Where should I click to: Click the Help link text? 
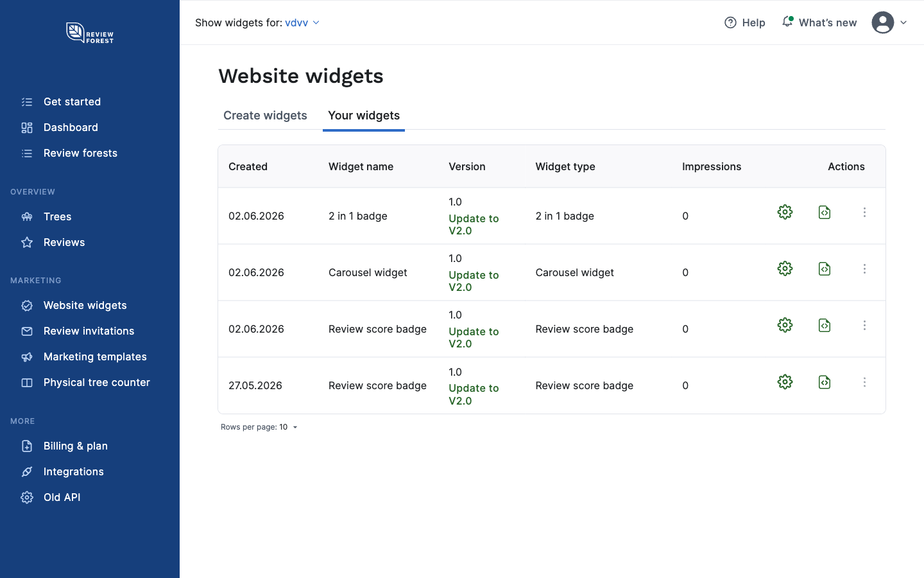[x=753, y=22]
